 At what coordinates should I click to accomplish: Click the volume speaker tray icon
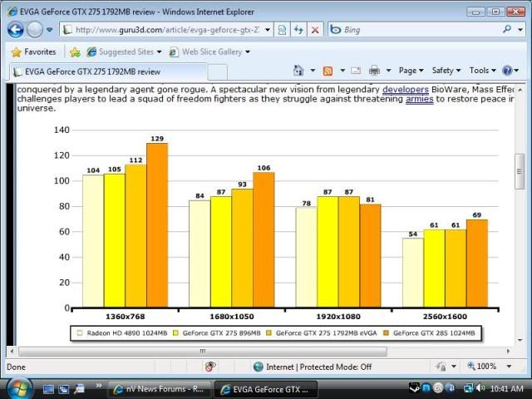[480, 388]
